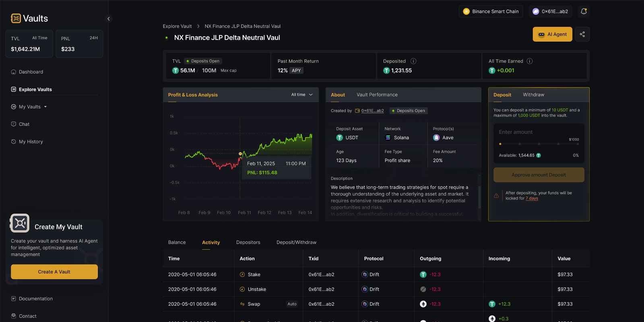Screen dimensions: 644x322
Task: Click the Deposits Open badge beside TVL
Action: [x=203, y=61]
